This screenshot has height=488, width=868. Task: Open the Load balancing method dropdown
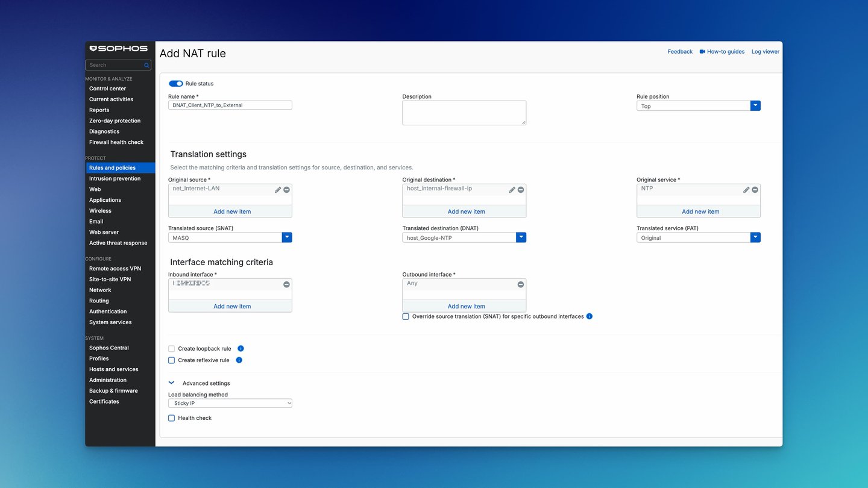tap(230, 403)
